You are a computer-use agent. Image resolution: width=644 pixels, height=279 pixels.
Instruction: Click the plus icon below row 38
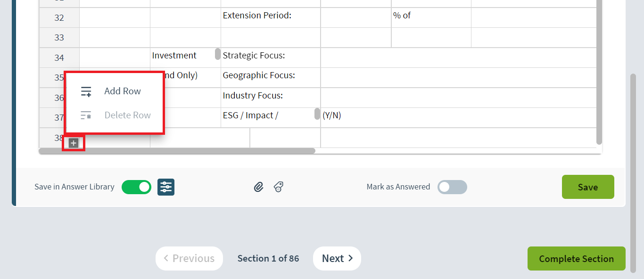pos(74,143)
